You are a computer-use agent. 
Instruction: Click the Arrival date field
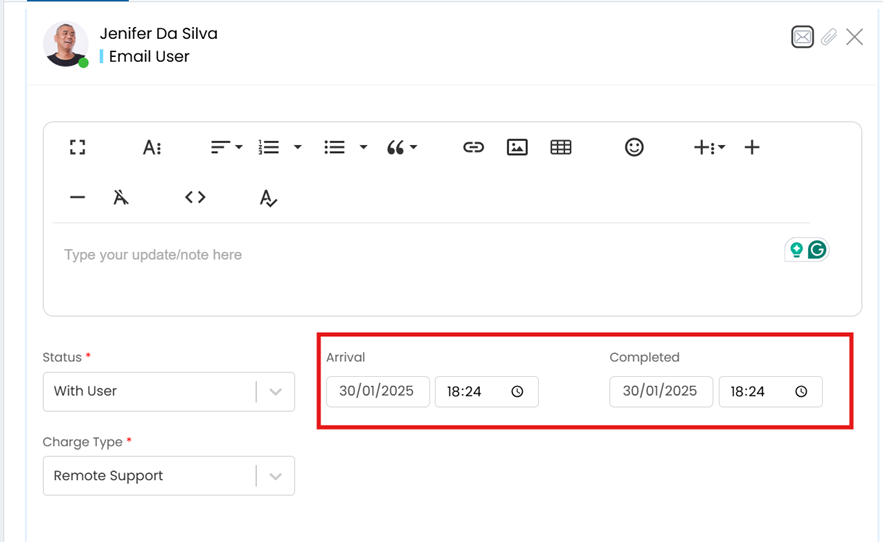click(x=377, y=391)
